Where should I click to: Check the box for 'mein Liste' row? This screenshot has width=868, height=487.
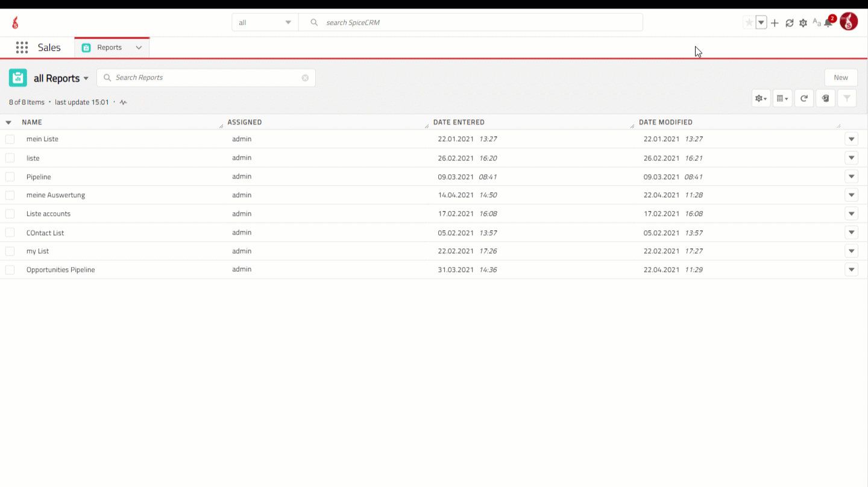[10, 139]
